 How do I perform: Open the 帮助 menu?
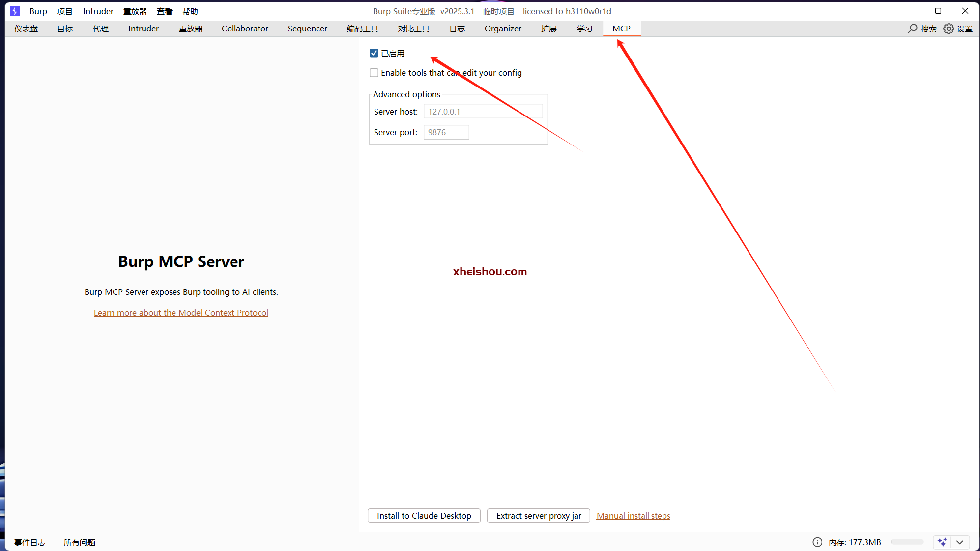(x=190, y=11)
